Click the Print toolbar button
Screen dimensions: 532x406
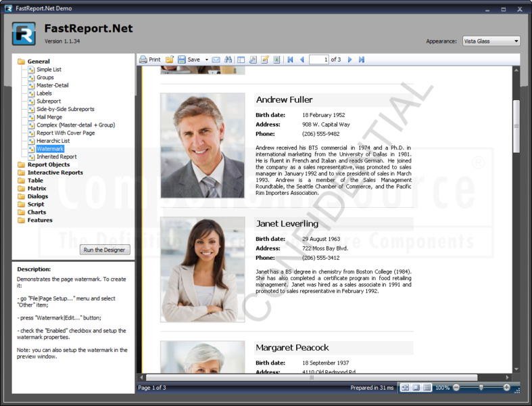(x=150, y=60)
